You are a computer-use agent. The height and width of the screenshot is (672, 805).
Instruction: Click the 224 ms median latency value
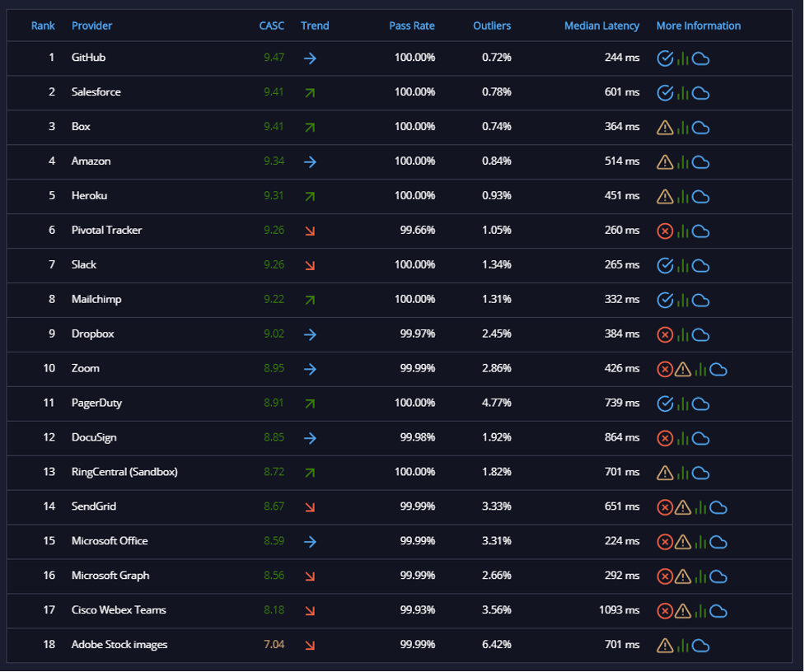[622, 541]
